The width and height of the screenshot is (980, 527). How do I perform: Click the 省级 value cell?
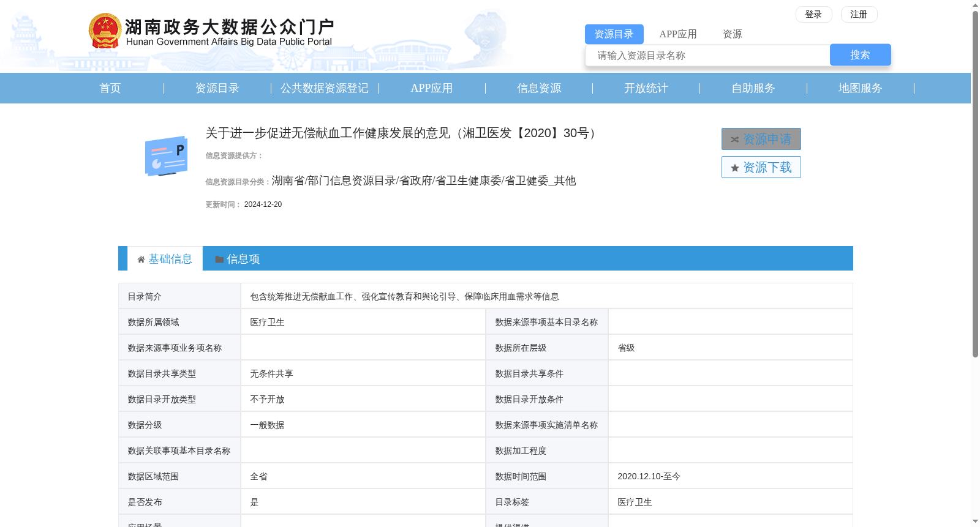(x=730, y=348)
